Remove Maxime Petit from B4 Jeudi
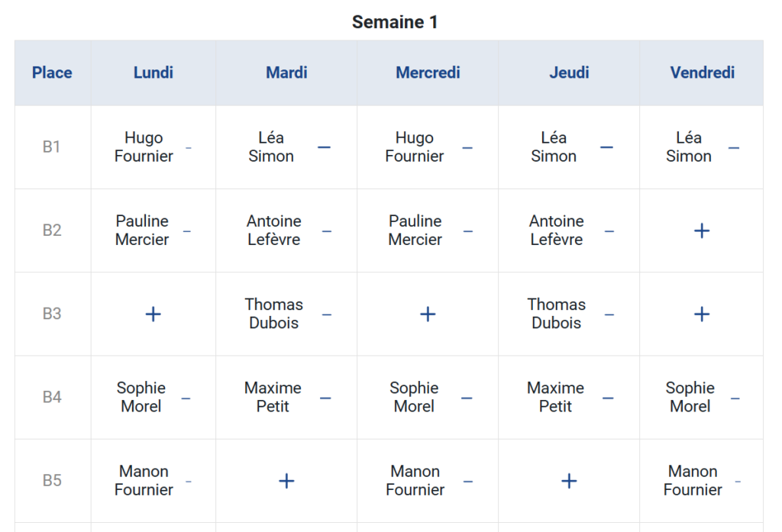782x532 pixels. [609, 397]
